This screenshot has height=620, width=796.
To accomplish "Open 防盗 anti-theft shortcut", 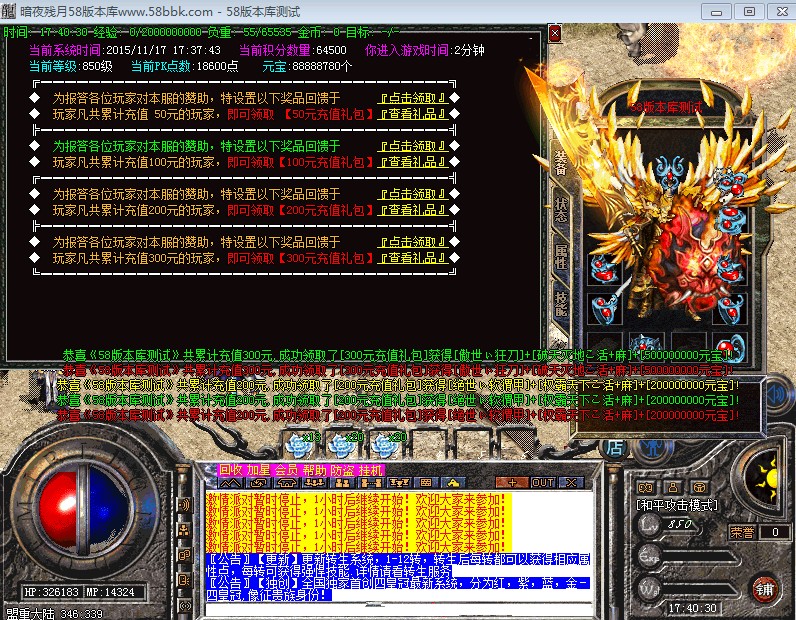I will pos(343,470).
